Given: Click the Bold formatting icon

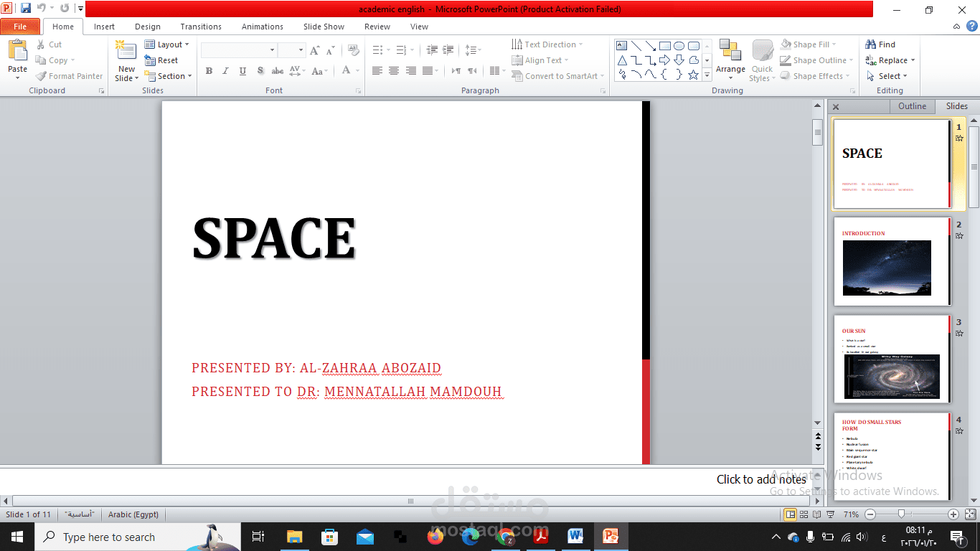Looking at the screenshot, I should (209, 70).
